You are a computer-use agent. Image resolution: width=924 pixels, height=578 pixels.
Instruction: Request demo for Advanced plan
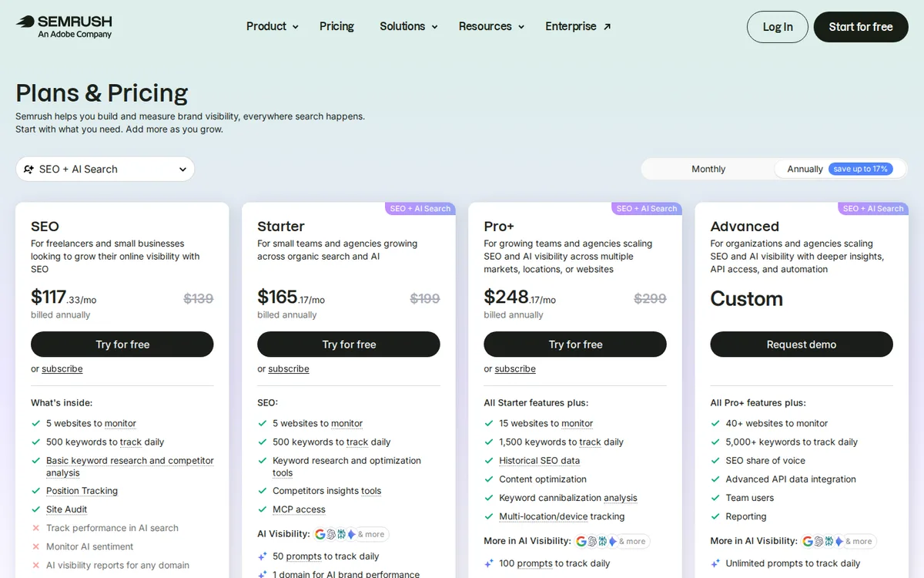(x=802, y=344)
